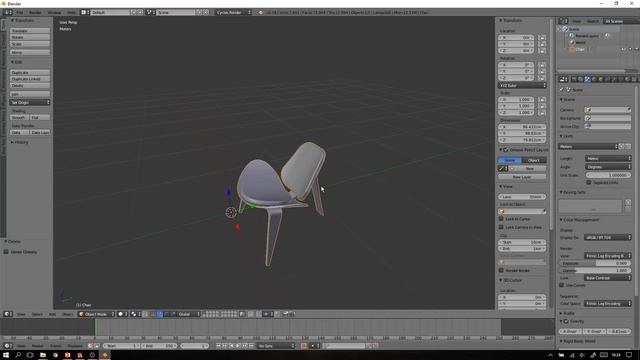Screen dimensions: 640x360
Task: Open the Info editor type selector icon
Action: click(x=8, y=12)
